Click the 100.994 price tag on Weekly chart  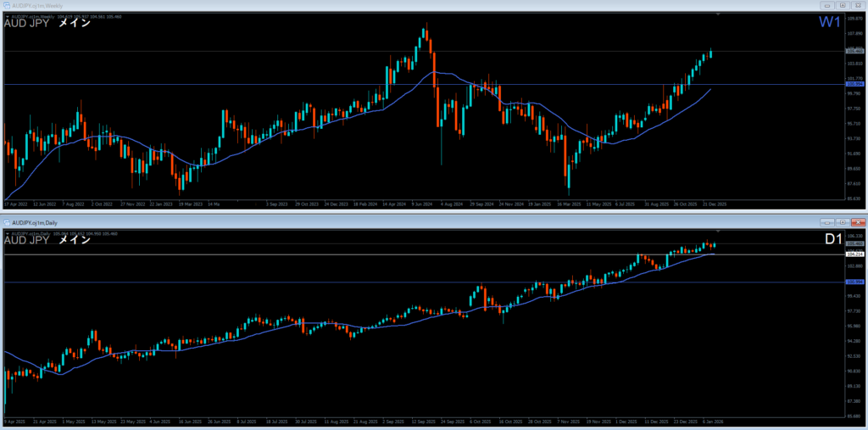(854, 84)
